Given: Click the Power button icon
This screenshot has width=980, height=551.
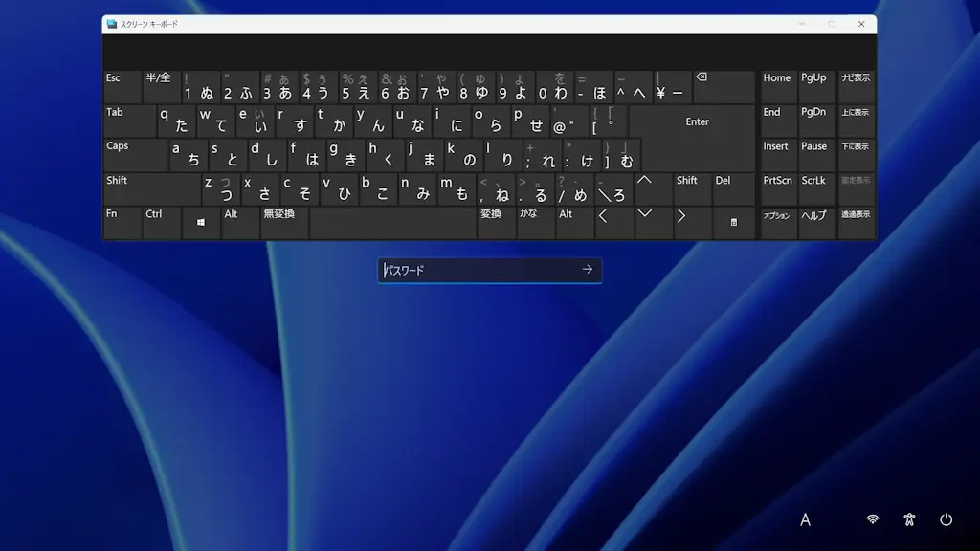Looking at the screenshot, I should pos(946,519).
